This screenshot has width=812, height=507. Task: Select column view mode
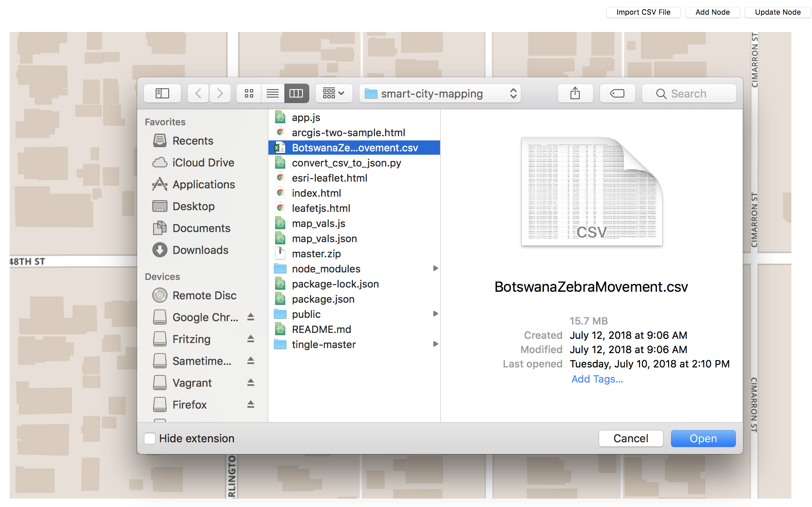click(x=296, y=93)
